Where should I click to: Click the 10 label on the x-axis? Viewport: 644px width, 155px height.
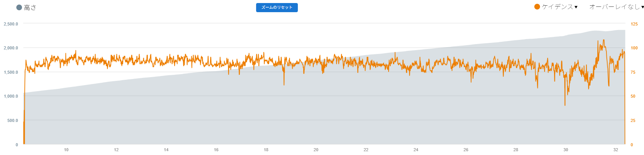click(66, 150)
